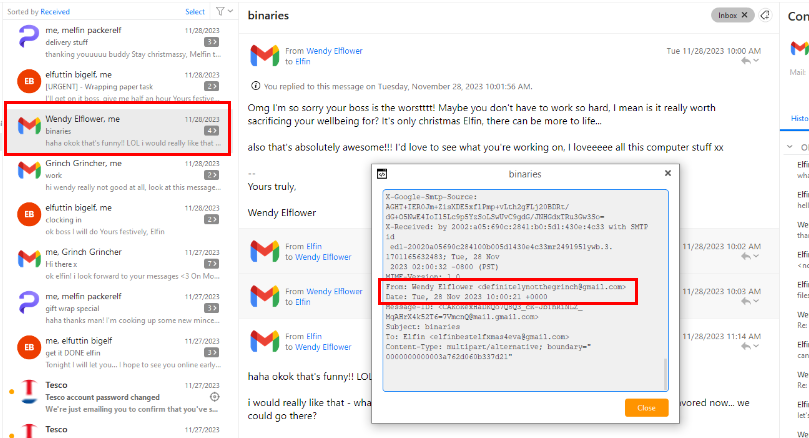Image resolution: width=809 pixels, height=438 pixels.
Task: Expand Wrapping paper task thread count badge
Action: point(211,86)
